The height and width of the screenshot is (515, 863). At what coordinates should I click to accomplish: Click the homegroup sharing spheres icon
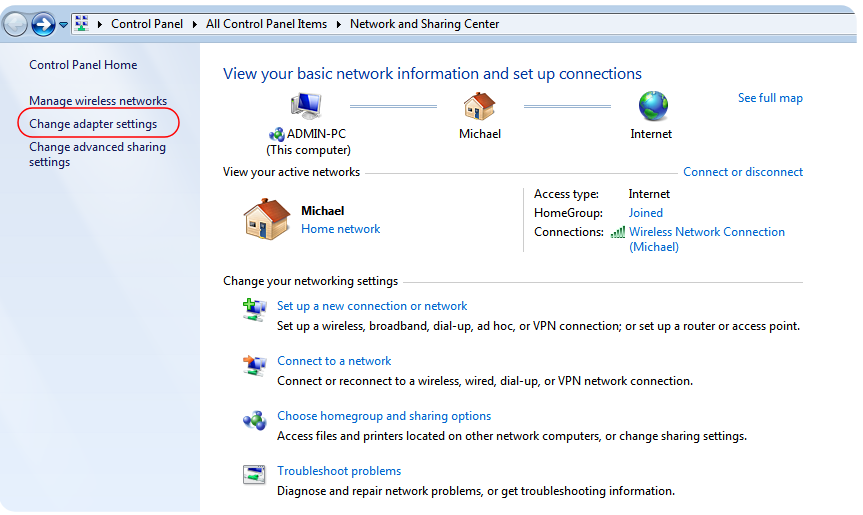click(254, 420)
